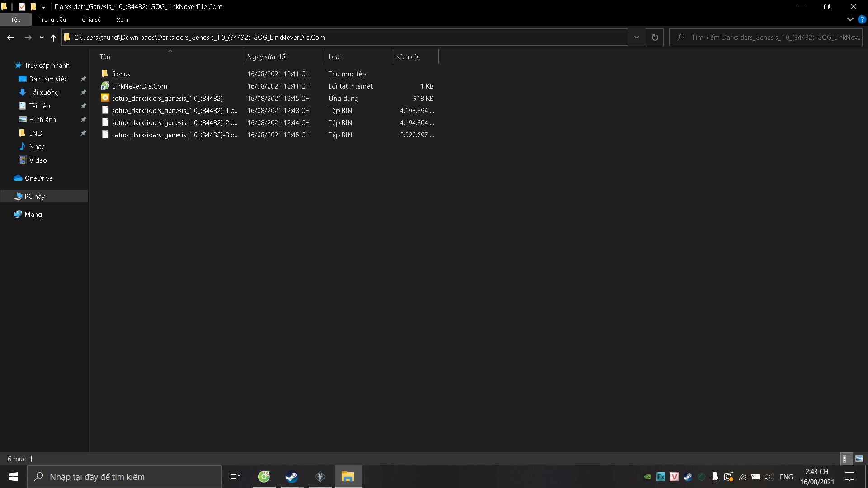Open recent locations dropdown arrow
This screenshot has width=868, height=488.
tap(42, 38)
